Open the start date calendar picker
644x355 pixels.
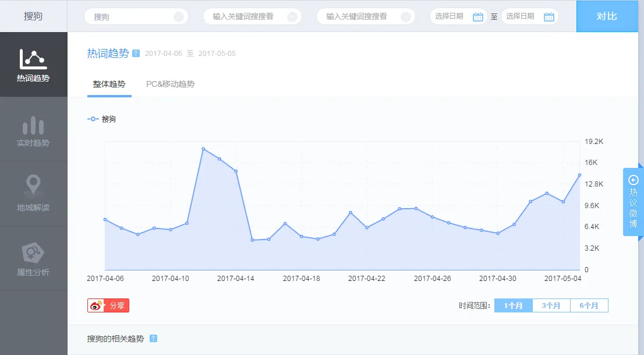(x=478, y=17)
